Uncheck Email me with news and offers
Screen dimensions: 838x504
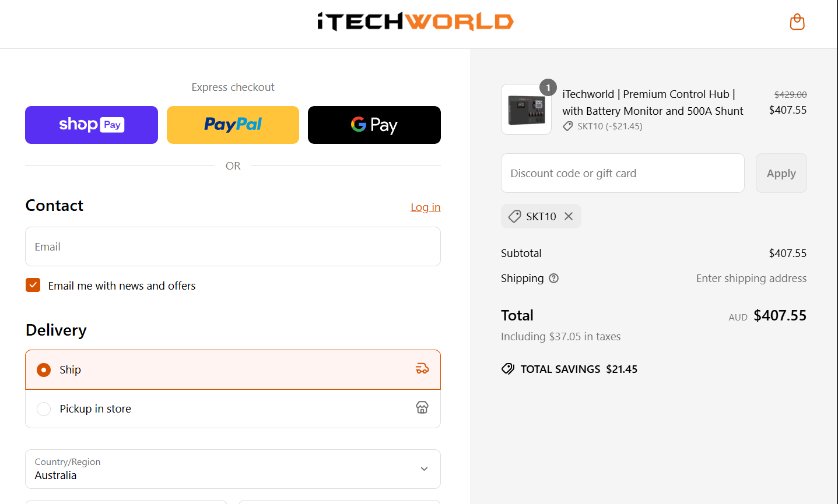pos(33,285)
